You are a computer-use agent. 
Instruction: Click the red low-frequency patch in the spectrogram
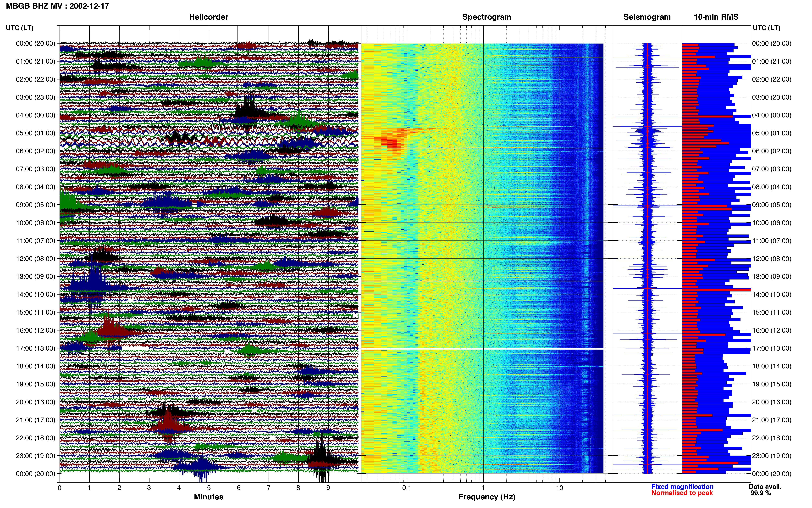(392, 142)
